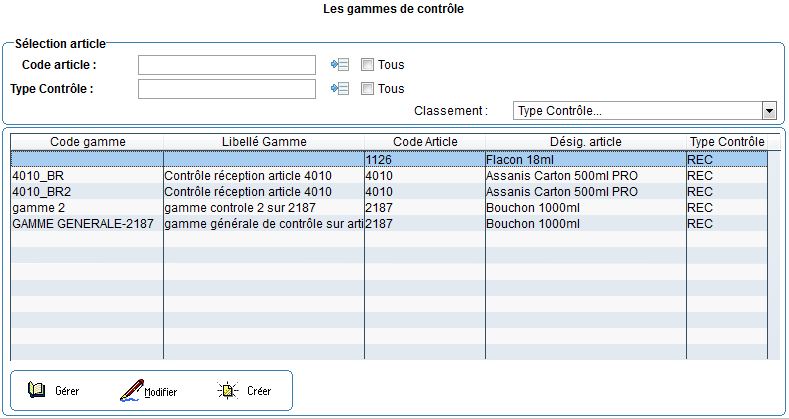
Task: Click the Gérer book icon
Action: 37,391
